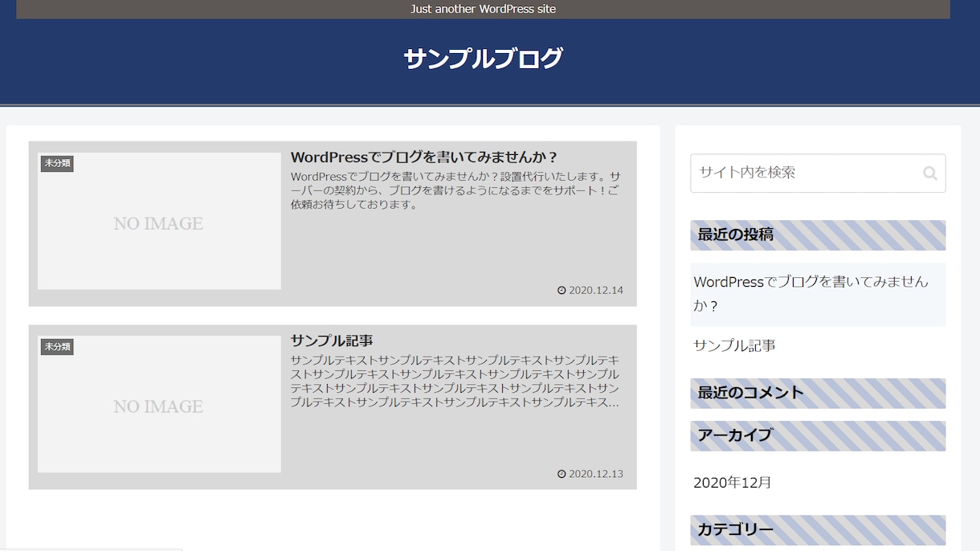Click the site search input field
980x551 pixels.
click(x=818, y=173)
